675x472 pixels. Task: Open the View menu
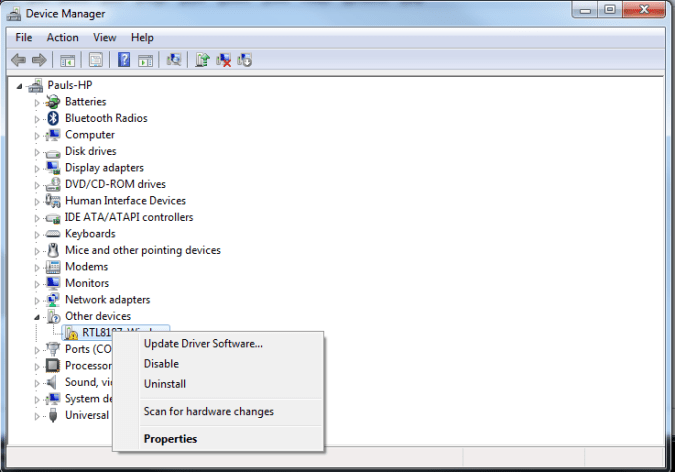[x=105, y=37]
